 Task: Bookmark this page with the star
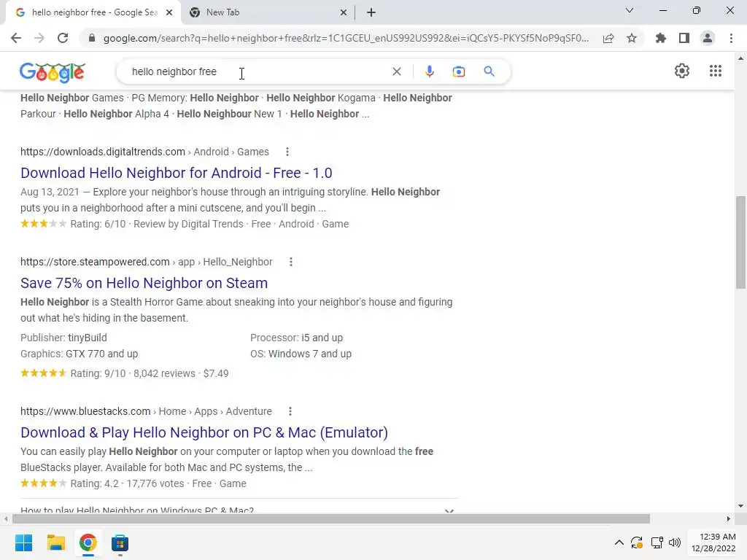click(632, 38)
